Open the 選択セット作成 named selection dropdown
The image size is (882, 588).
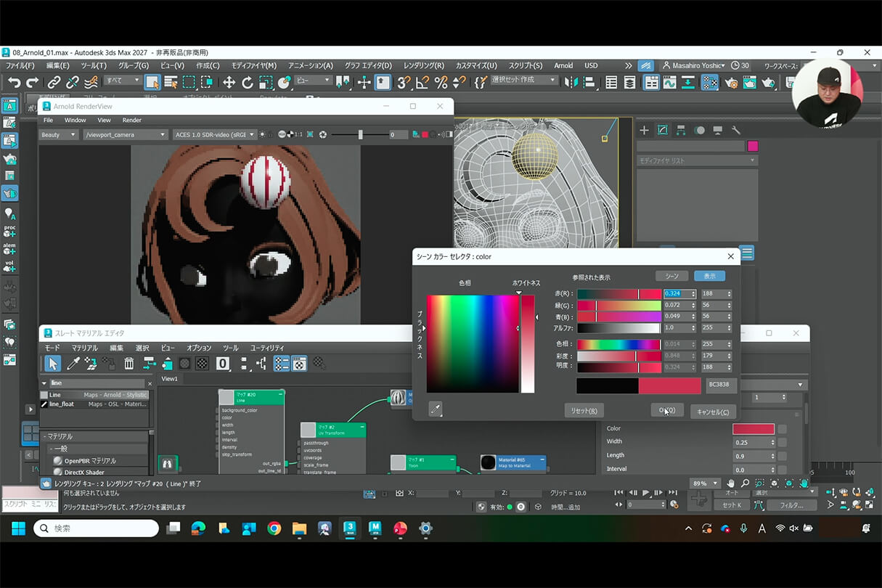(523, 80)
